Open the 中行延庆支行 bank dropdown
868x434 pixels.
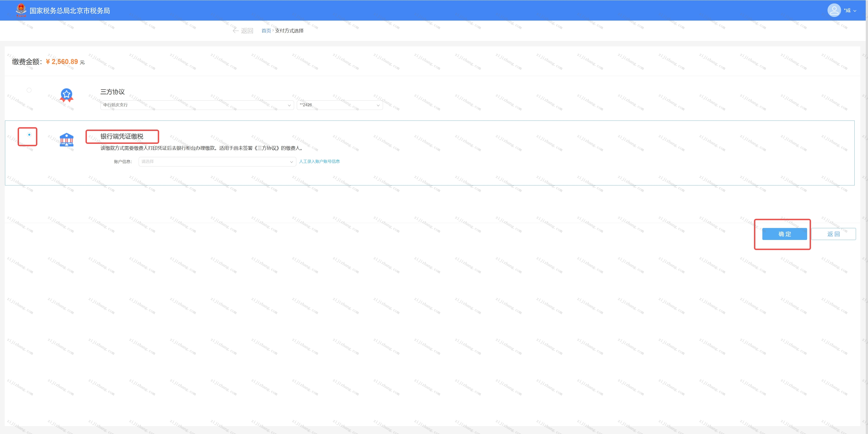click(x=197, y=105)
